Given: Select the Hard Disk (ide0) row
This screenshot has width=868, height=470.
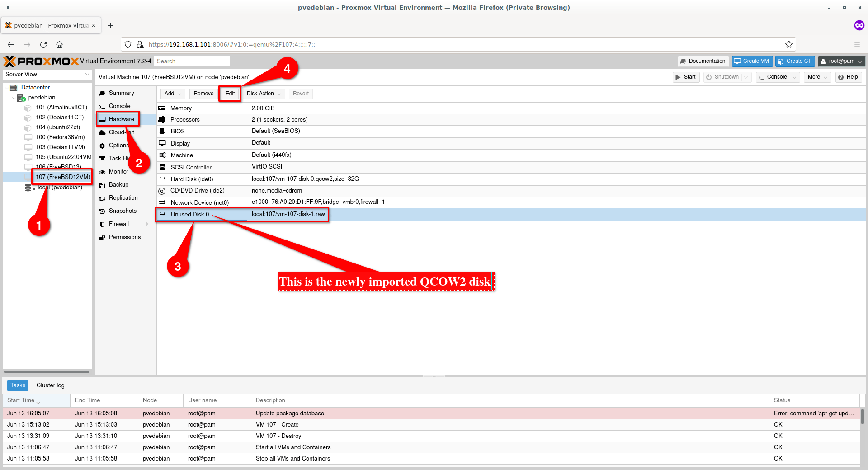Looking at the screenshot, I should [192, 179].
